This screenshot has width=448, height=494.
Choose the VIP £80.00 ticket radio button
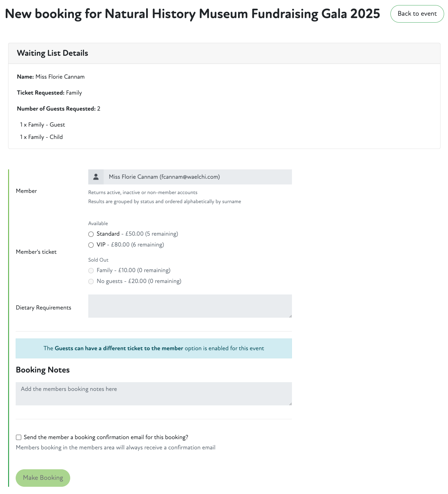pos(91,245)
